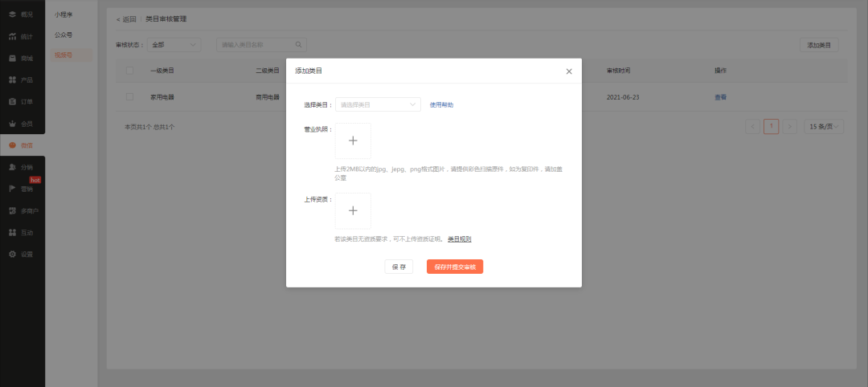Click plus to upload 营业执照 image
Image resolution: width=868 pixels, height=387 pixels.
pos(352,141)
